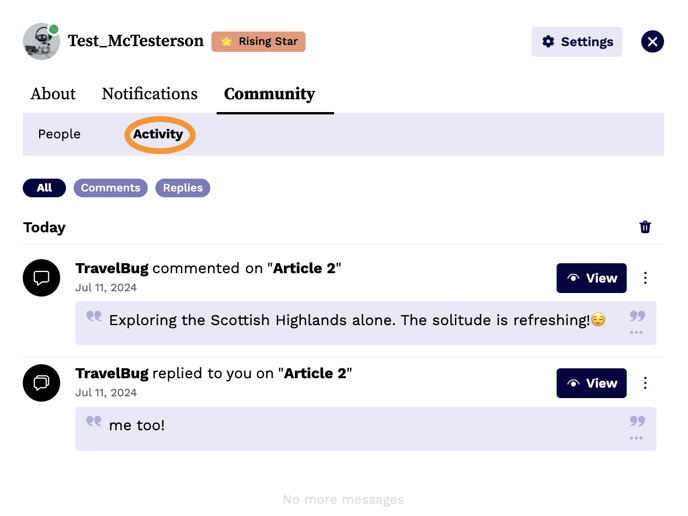688x516 pixels.
Task: Expand the ellipsis under the "me too!" quote
Action: pyautogui.click(x=636, y=438)
